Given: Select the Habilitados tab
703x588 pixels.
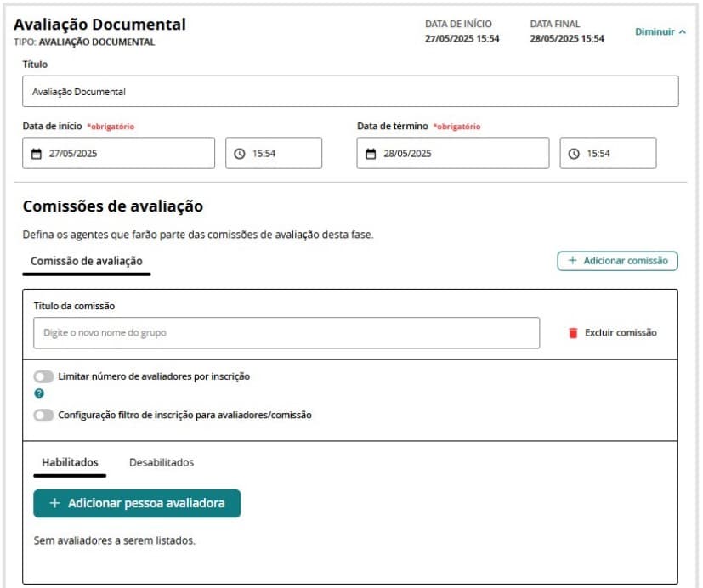Looking at the screenshot, I should pos(70,463).
